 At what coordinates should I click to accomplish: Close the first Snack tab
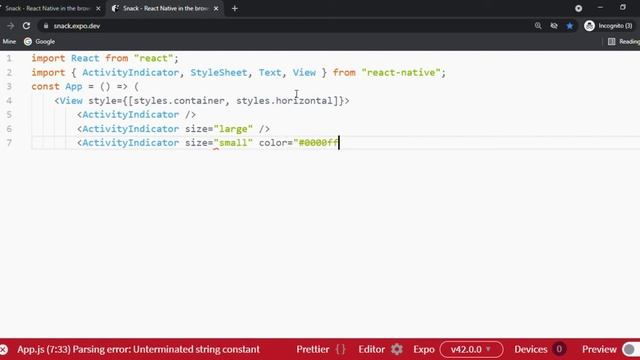[x=98, y=8]
